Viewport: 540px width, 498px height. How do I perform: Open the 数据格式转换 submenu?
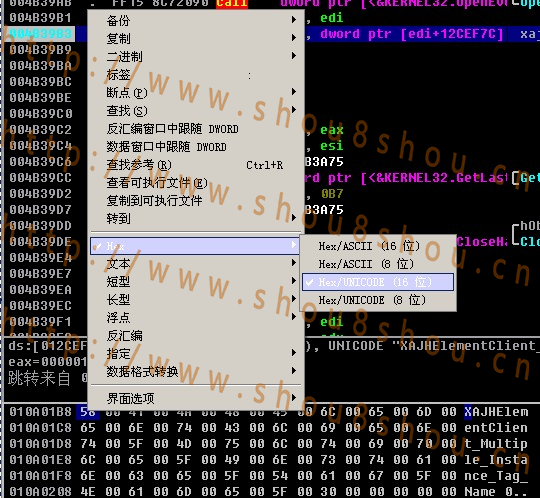click(196, 371)
